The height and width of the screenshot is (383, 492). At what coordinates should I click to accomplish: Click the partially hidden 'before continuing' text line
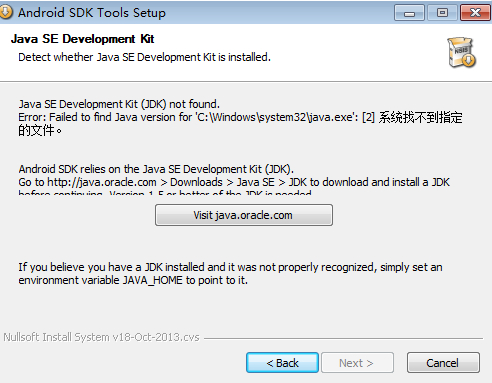(165, 192)
